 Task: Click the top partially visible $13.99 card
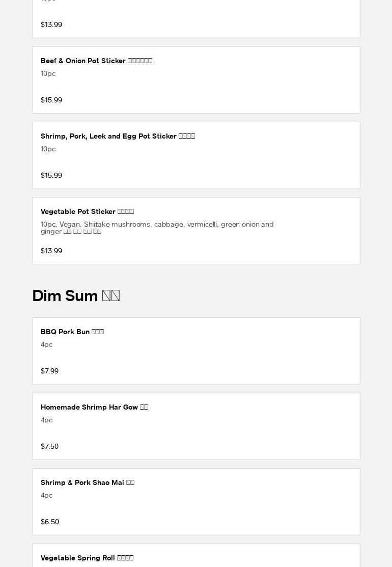tap(196, 18)
